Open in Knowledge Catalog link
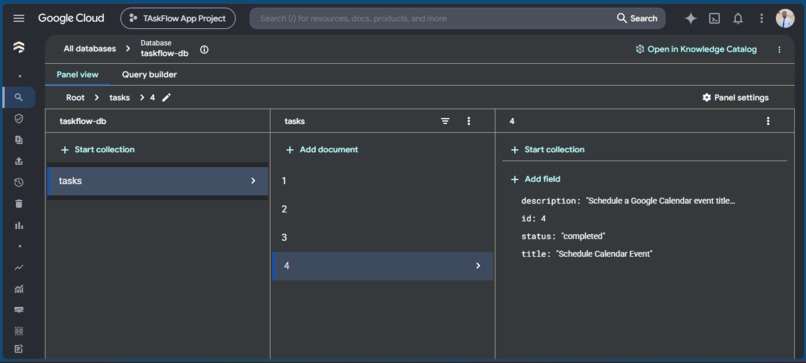 [696, 49]
